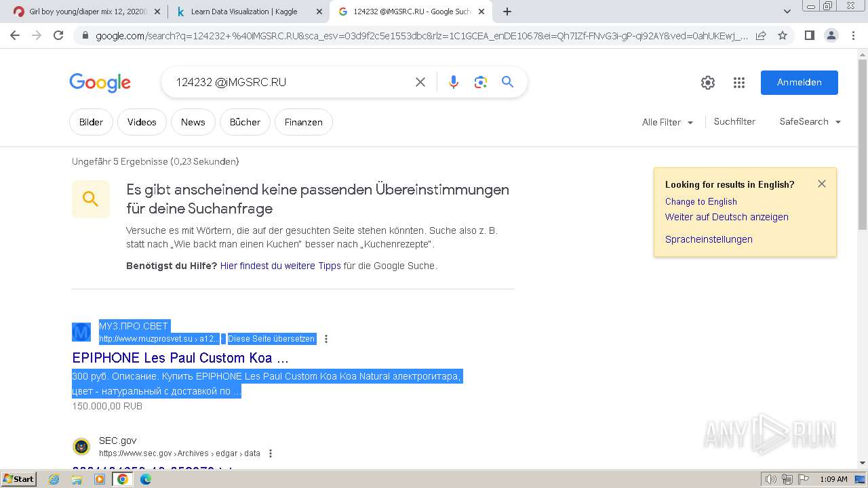This screenshot has width=868, height=488.
Task: Dismiss the English results notice
Action: [822, 184]
